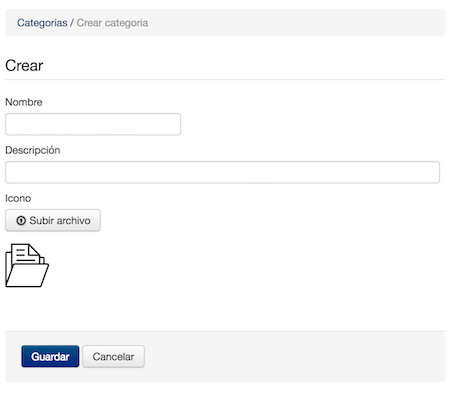Click the gray footer bar beside Cancelar
The height and width of the screenshot is (394, 458).
293,356
